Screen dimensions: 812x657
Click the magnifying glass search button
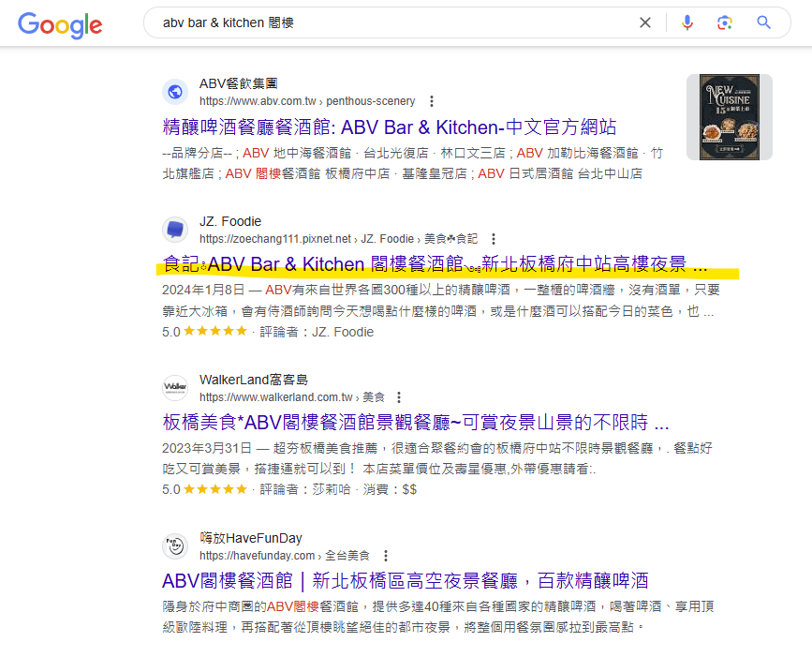pyautogui.click(x=764, y=22)
